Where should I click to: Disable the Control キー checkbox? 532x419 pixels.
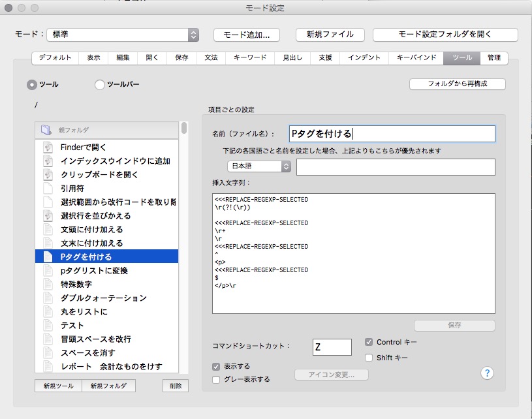pyautogui.click(x=369, y=342)
